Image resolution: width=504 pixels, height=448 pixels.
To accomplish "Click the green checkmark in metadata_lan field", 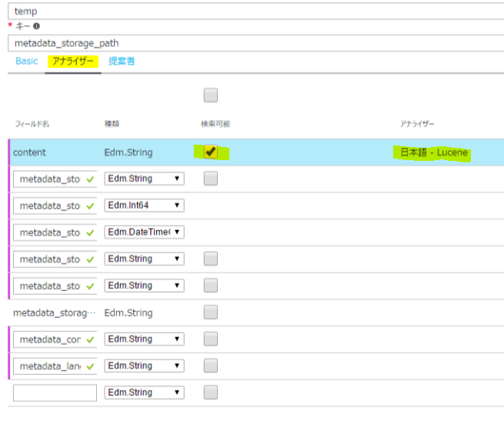I will [x=90, y=366].
